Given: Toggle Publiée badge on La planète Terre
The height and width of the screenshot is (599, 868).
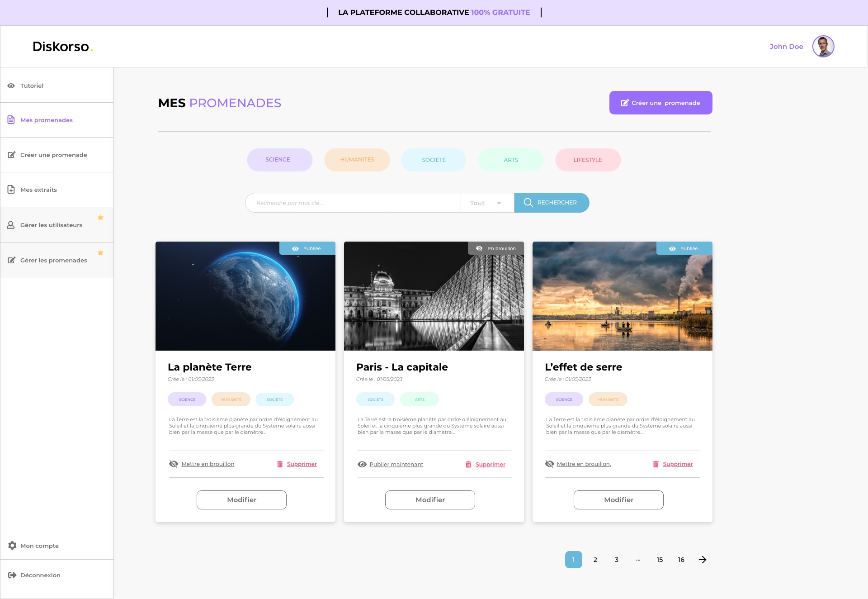Looking at the screenshot, I should coord(307,248).
